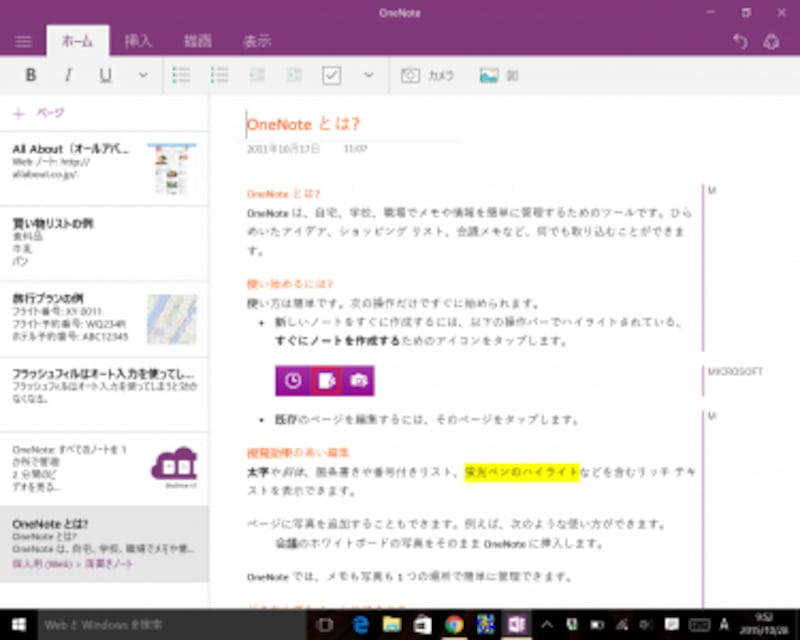Toggle Bold formatting
The height and width of the screenshot is (640, 800).
(x=31, y=76)
